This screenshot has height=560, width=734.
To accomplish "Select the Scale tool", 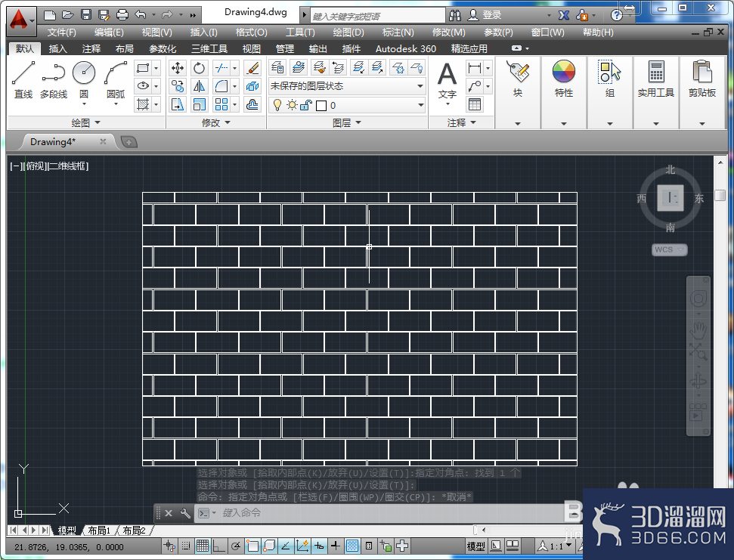I will (x=199, y=104).
